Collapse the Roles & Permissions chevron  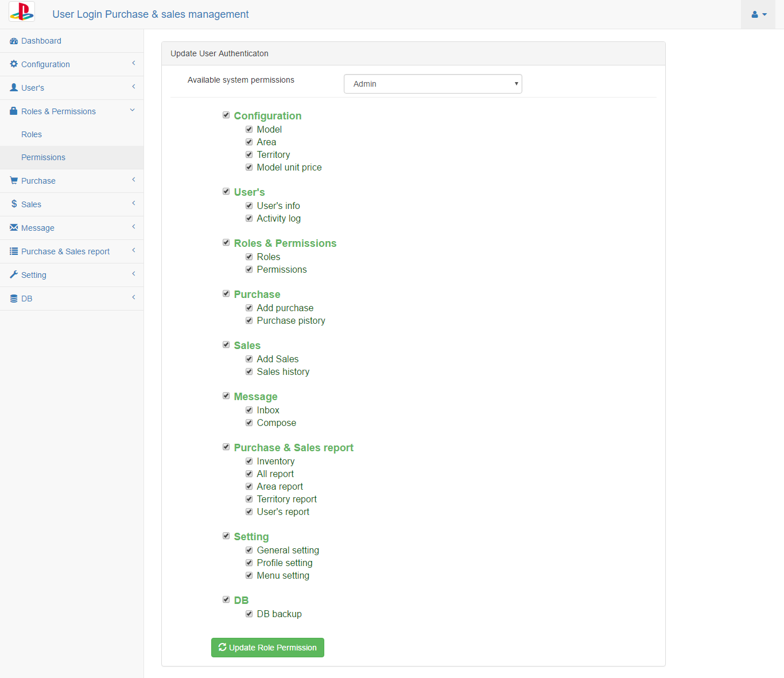click(x=133, y=110)
